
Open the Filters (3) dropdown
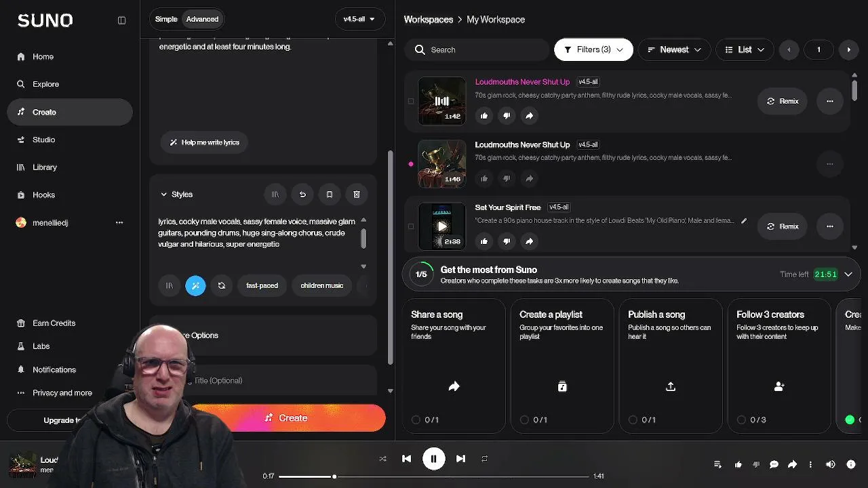tap(593, 49)
